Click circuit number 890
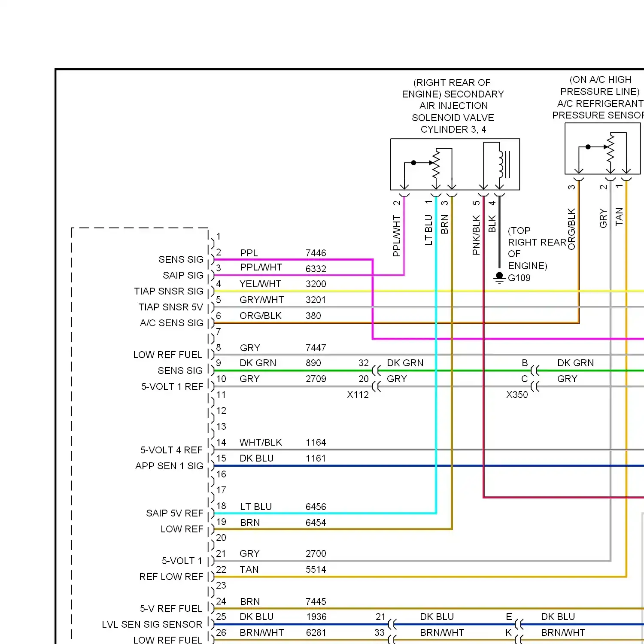Image resolution: width=644 pixels, height=644 pixels. click(313, 363)
